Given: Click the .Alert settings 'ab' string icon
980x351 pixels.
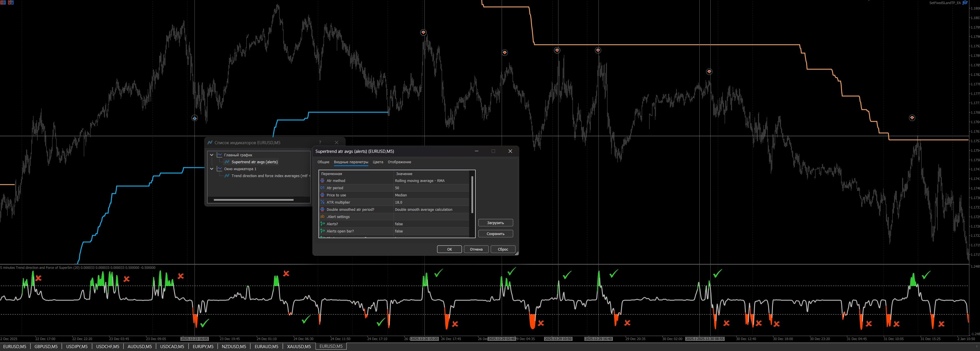Looking at the screenshot, I should (322, 217).
